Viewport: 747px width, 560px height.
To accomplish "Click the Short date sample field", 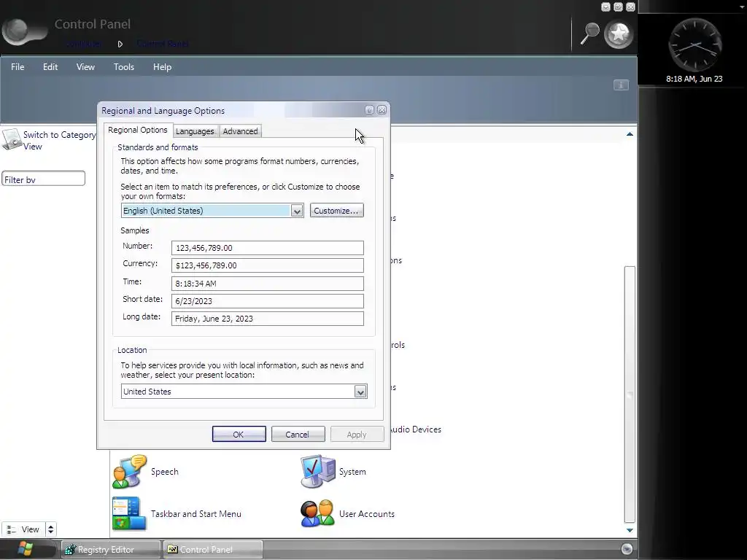I will 267,301.
